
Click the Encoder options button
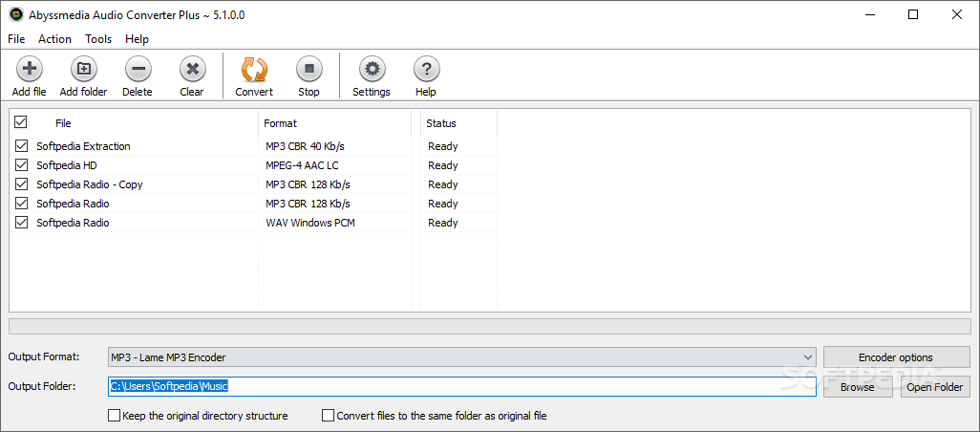coord(896,357)
